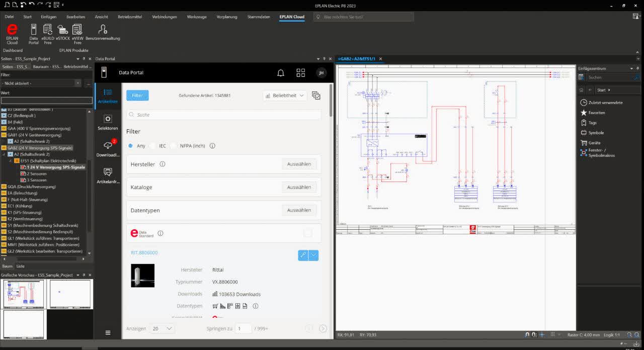Open the Artikelanfrage section
Viewport: 644px width, 350px height.
[108, 176]
